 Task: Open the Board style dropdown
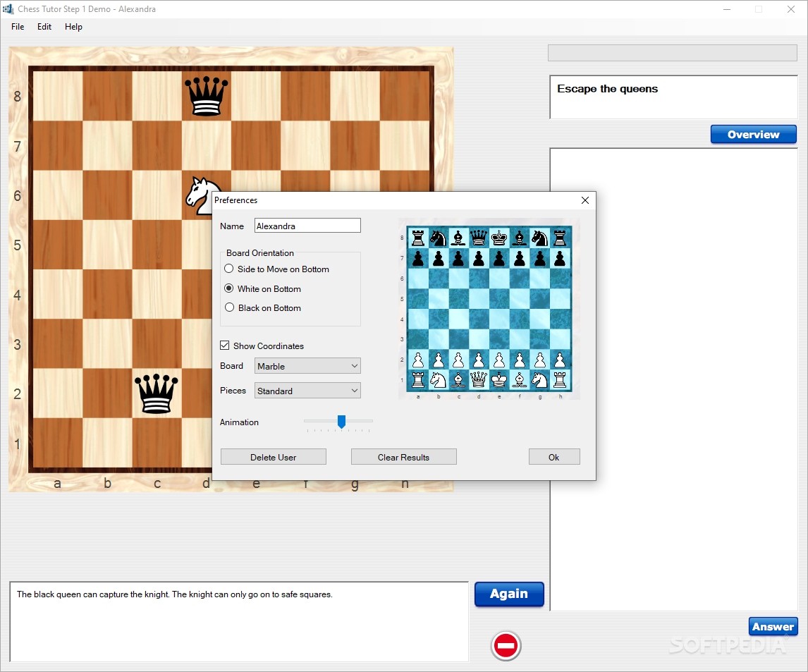coord(307,366)
